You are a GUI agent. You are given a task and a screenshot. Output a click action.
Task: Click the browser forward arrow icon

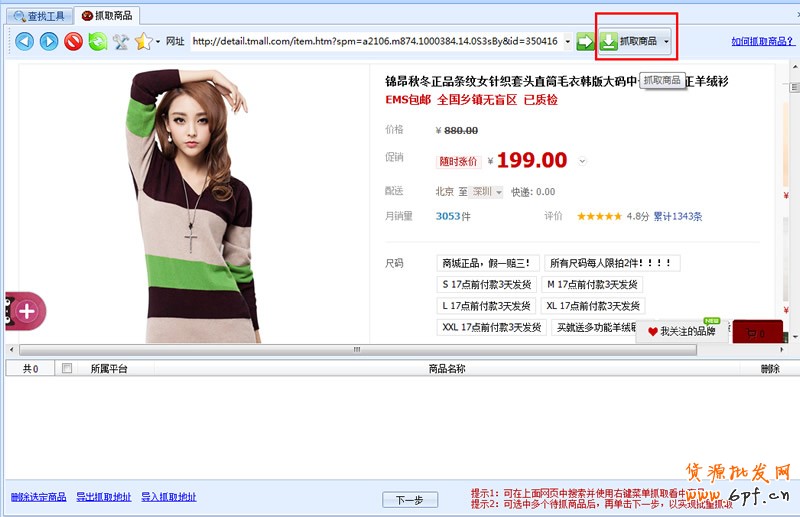[48, 41]
